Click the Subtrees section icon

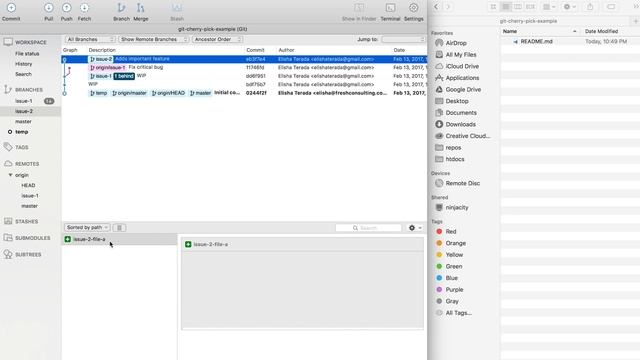point(8,254)
